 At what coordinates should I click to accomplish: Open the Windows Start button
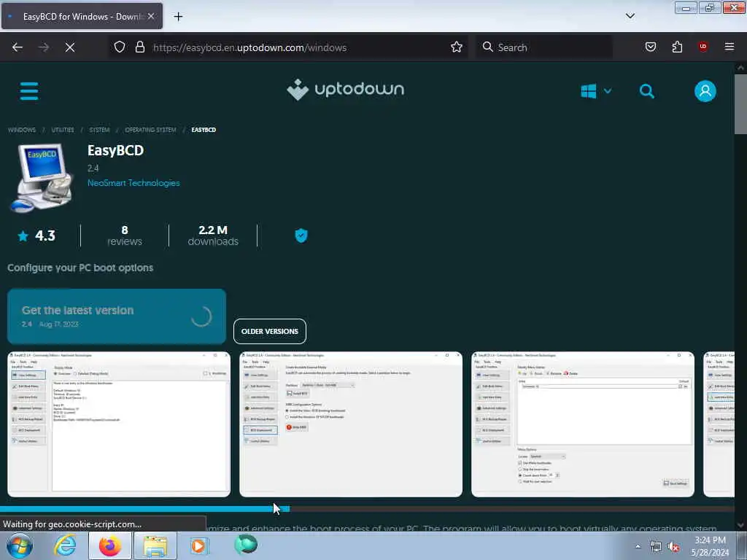coord(20,545)
